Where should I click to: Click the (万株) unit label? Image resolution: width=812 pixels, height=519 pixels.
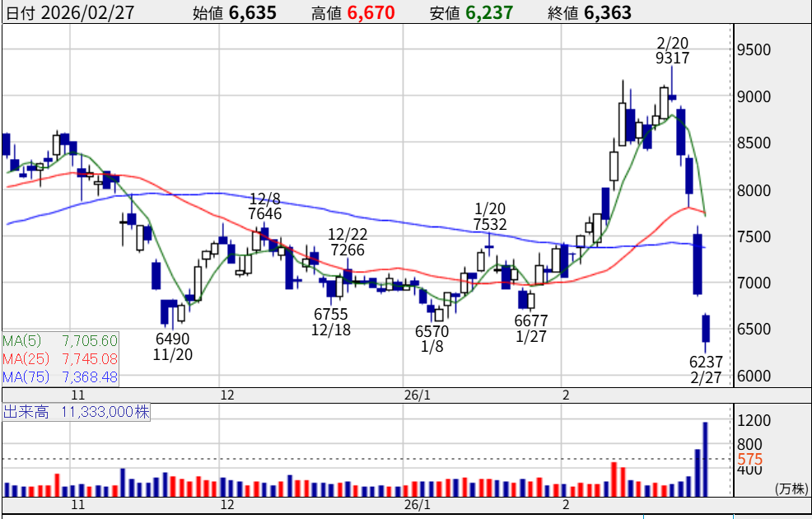point(791,489)
